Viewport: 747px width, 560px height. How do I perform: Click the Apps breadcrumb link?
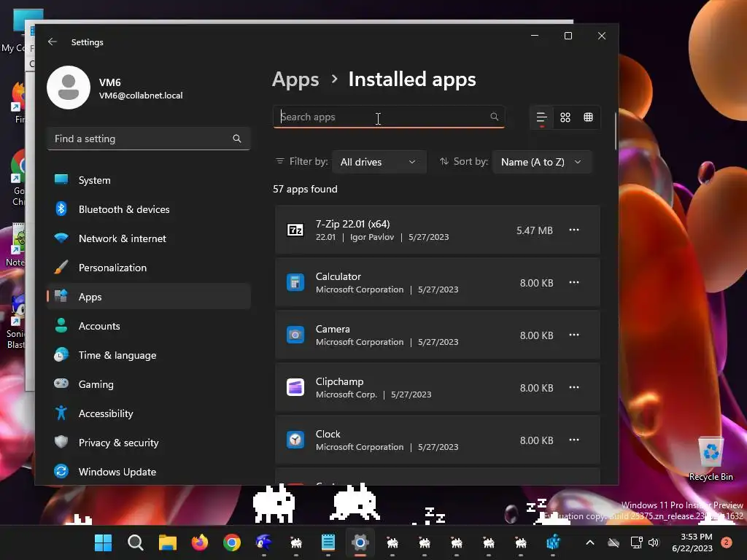(295, 79)
